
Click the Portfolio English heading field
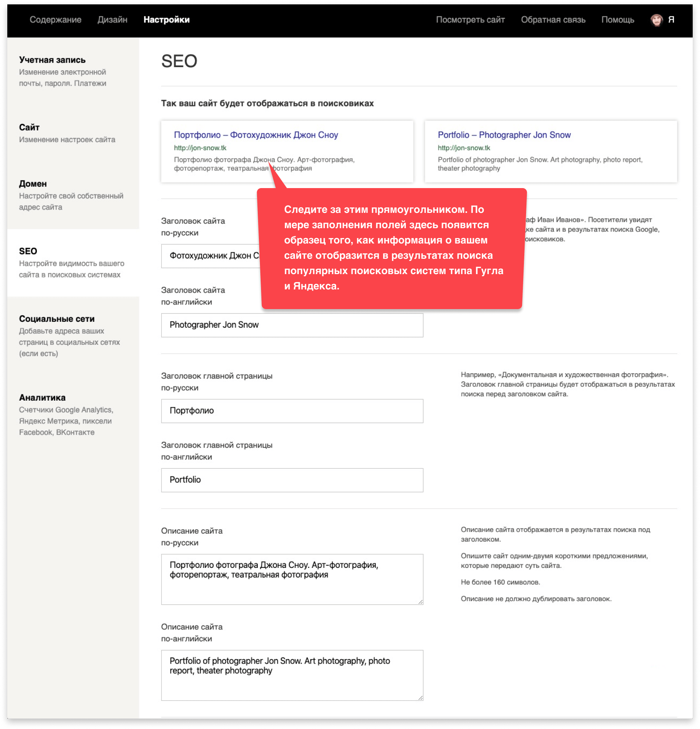click(292, 480)
